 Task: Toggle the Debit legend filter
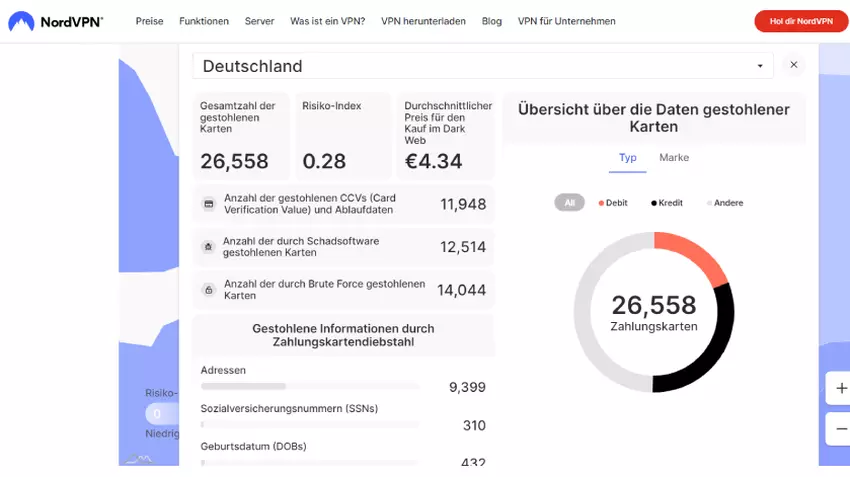point(613,203)
